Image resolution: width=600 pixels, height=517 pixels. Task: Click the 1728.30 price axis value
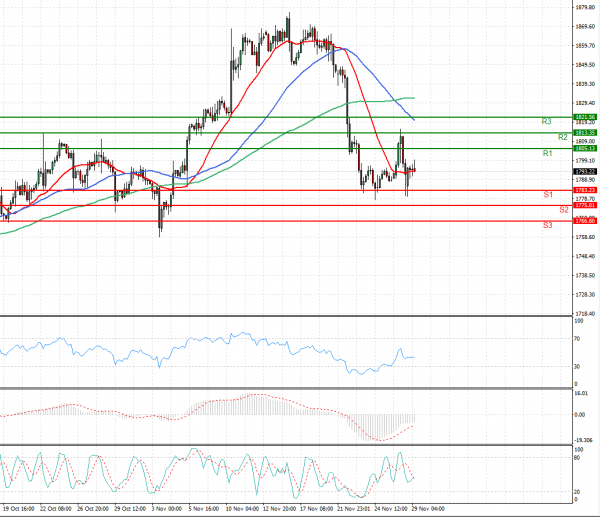coord(585,294)
